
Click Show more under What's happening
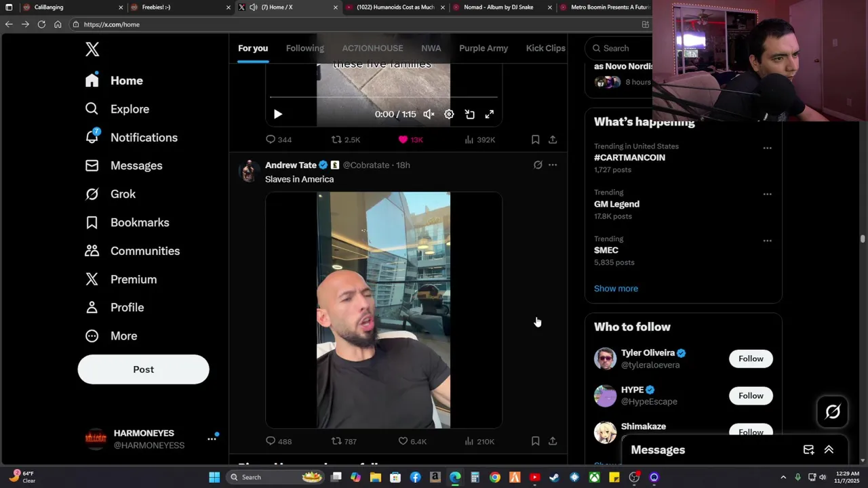pyautogui.click(x=616, y=289)
